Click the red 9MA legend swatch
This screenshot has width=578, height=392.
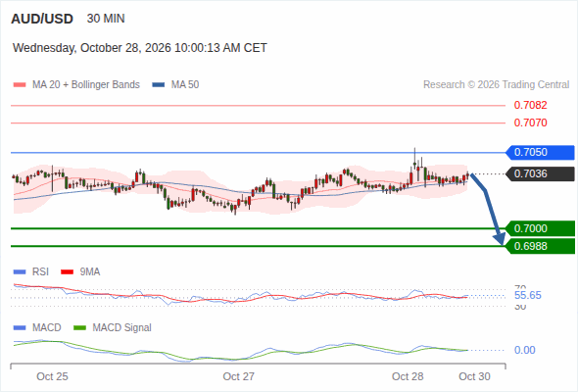tap(67, 272)
